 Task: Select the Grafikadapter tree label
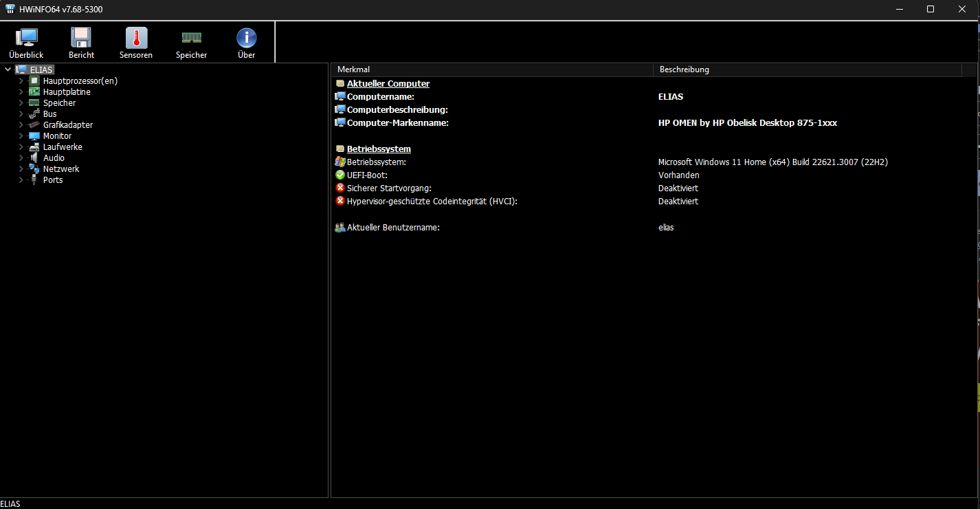(x=68, y=124)
